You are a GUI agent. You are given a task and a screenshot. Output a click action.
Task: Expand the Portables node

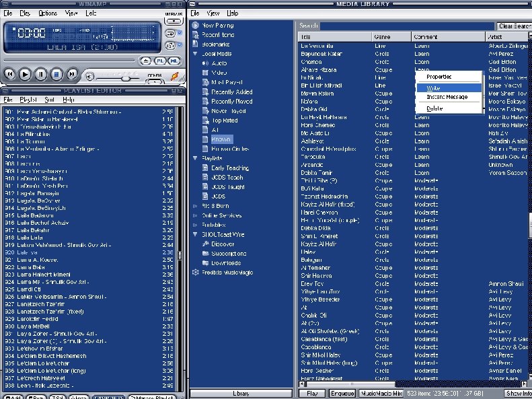195,225
